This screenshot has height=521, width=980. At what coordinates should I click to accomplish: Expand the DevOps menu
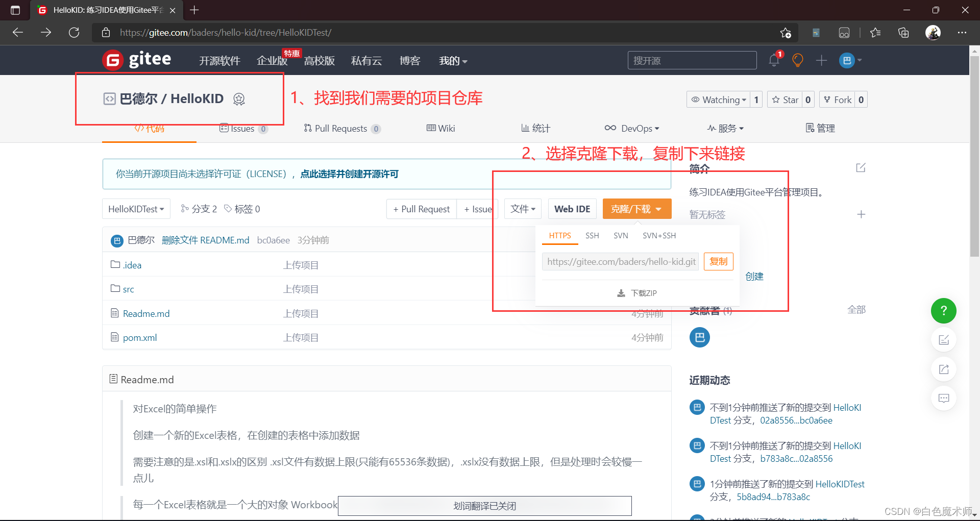(632, 129)
